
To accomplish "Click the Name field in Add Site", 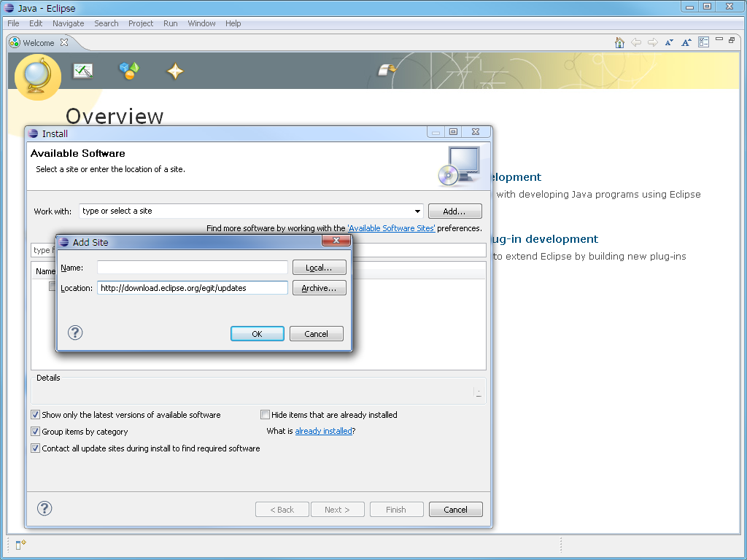I will click(193, 267).
